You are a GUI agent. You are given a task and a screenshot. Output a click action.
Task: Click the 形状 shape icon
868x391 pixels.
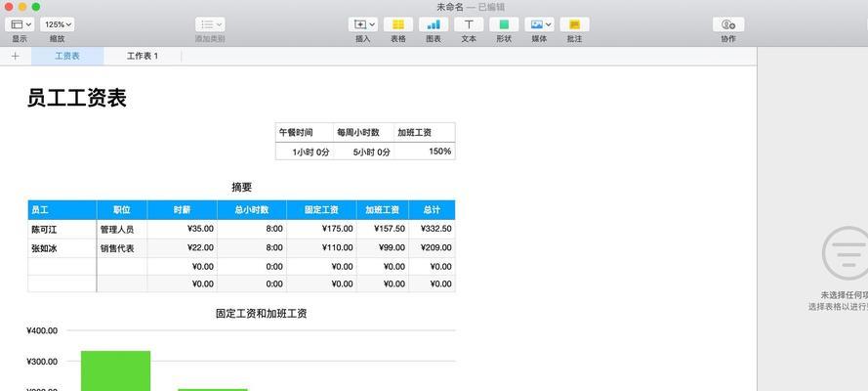(504, 24)
